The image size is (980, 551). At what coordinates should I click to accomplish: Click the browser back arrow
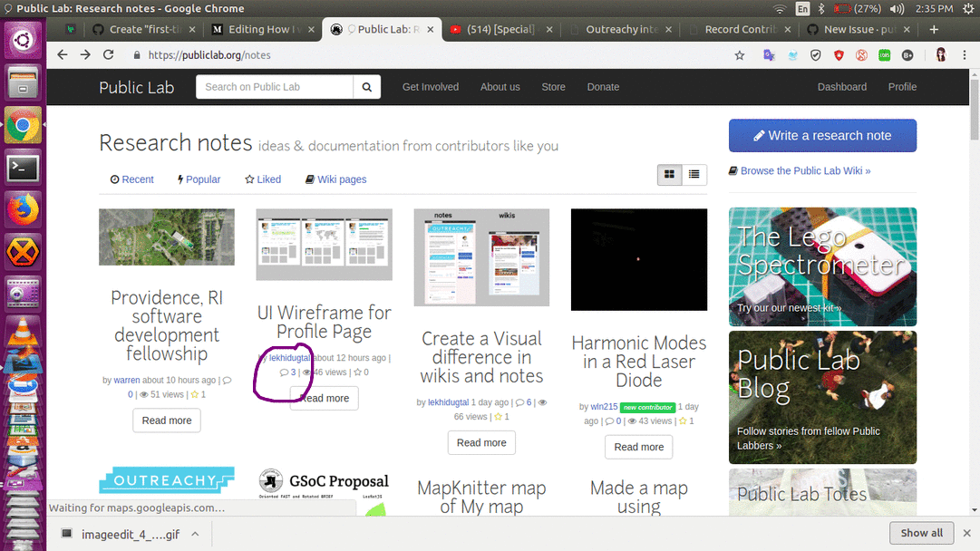[62, 55]
